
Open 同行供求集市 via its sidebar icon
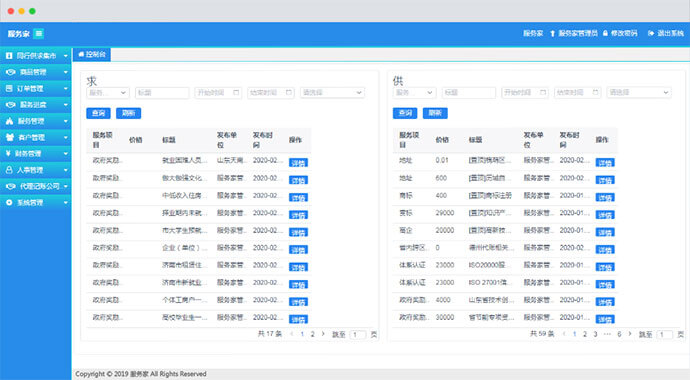point(9,56)
